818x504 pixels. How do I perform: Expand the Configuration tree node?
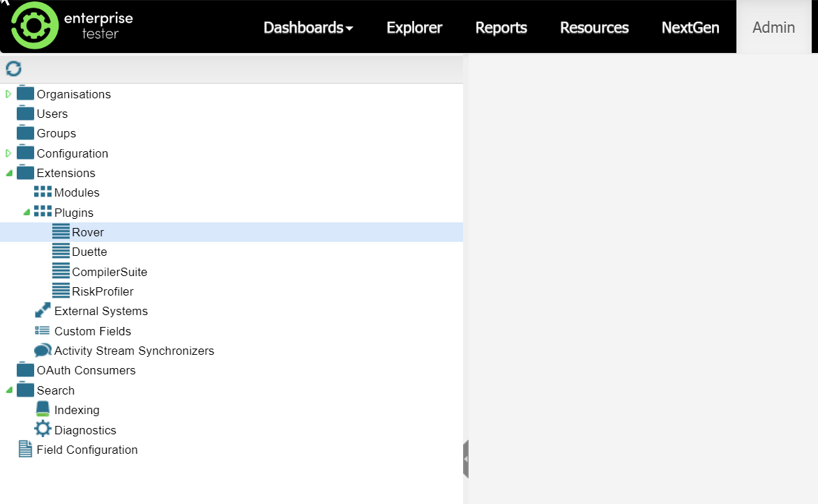[x=8, y=153]
